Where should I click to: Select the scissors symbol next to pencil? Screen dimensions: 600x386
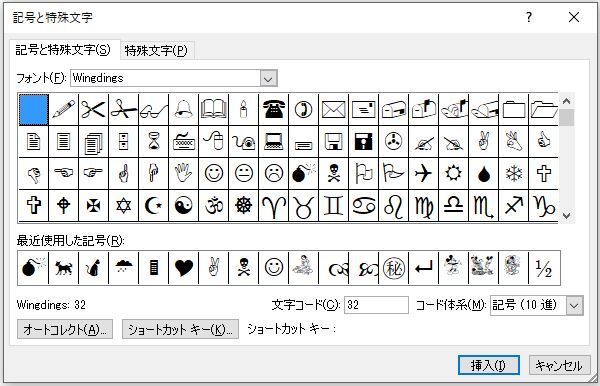tap(93, 109)
